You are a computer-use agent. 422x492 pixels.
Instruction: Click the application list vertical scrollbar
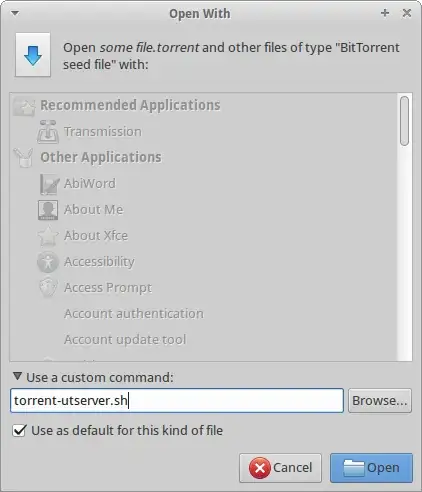(x=405, y=227)
